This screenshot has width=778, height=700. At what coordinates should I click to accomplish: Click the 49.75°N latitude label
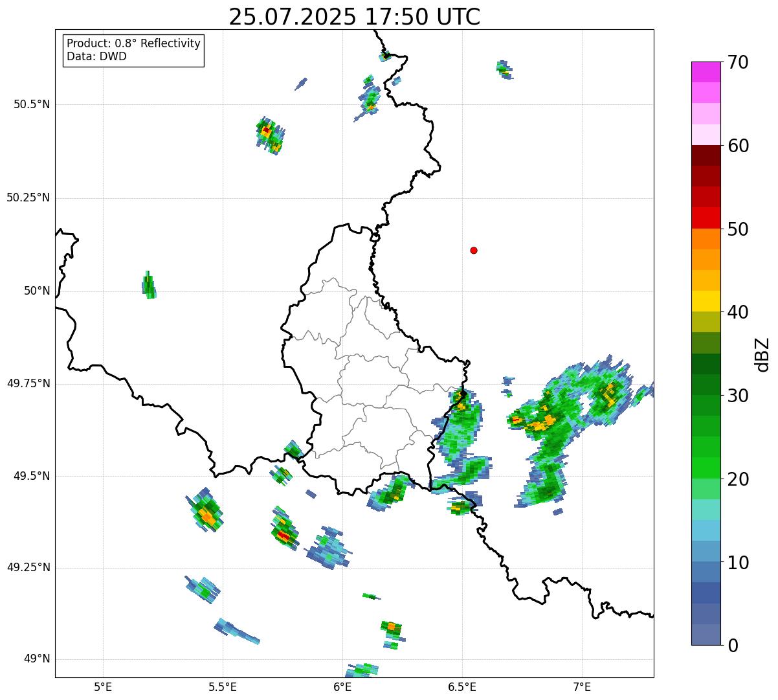pyautogui.click(x=28, y=383)
